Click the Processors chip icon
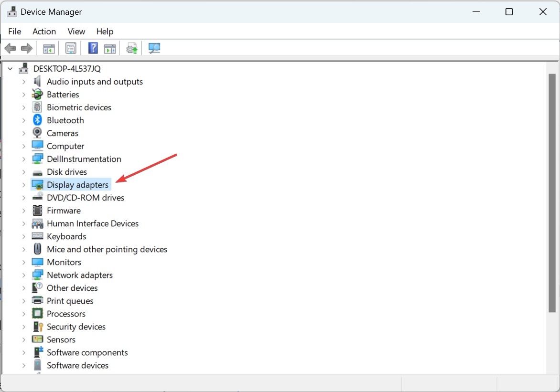This screenshot has height=392, width=560. pyautogui.click(x=37, y=314)
